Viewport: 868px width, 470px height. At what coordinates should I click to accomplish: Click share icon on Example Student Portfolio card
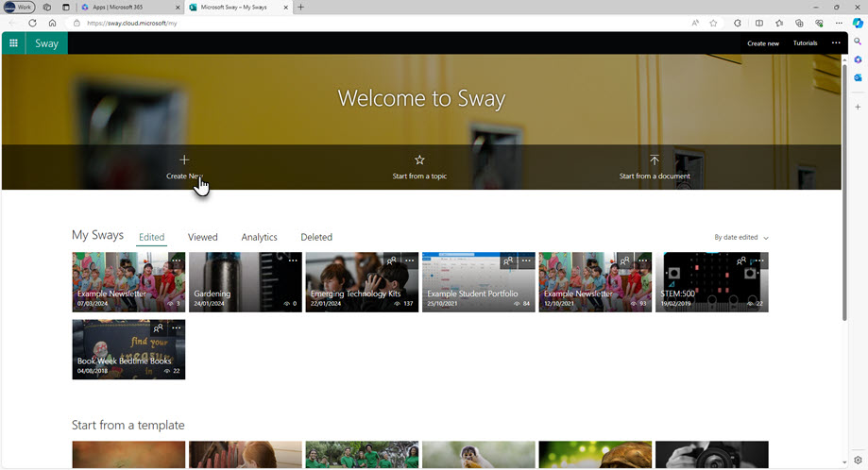tap(508, 260)
